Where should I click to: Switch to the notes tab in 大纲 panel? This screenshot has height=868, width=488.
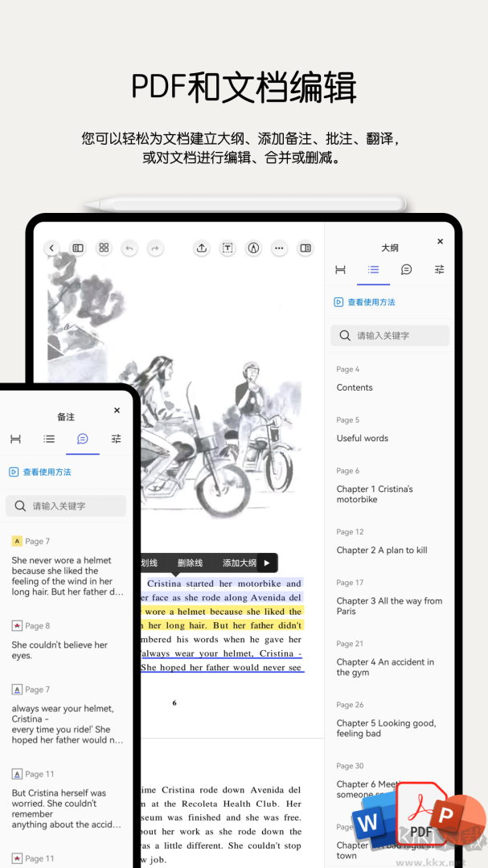[x=407, y=270]
